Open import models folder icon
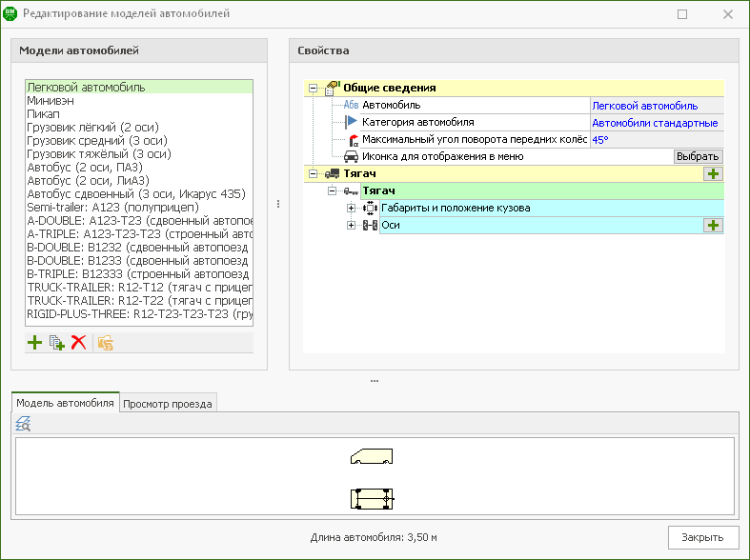Screen dimensions: 750x560 coord(105,343)
